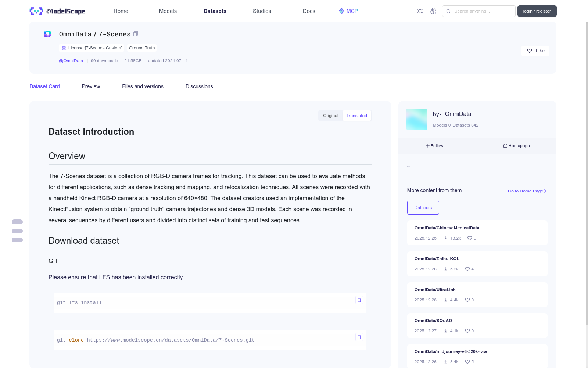Click the search magnifier icon

pos(448,11)
